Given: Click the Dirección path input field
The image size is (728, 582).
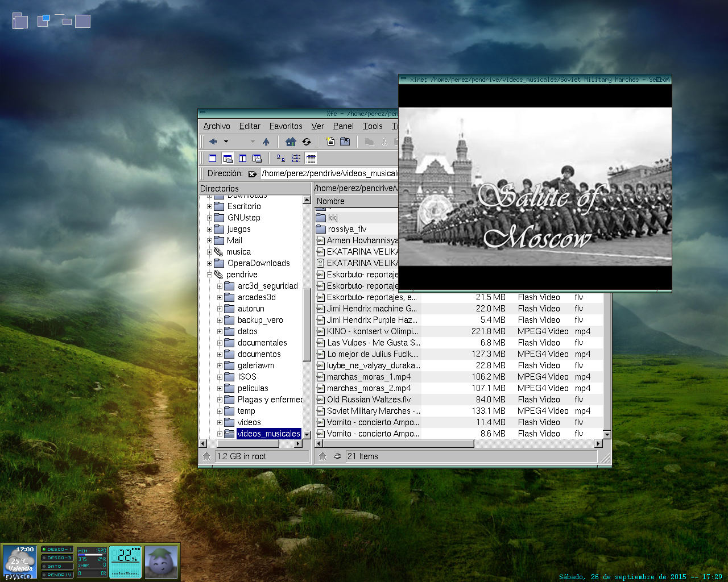Looking at the screenshot, I should coord(330,173).
